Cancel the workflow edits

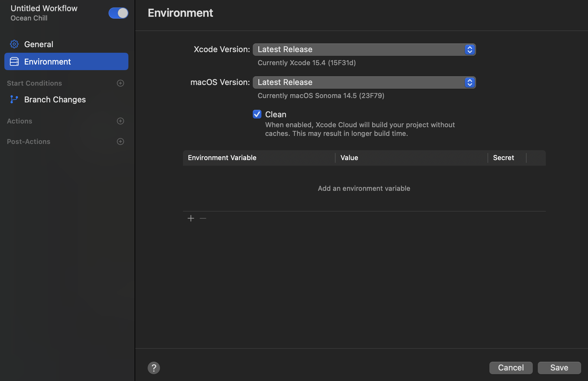[x=511, y=368]
